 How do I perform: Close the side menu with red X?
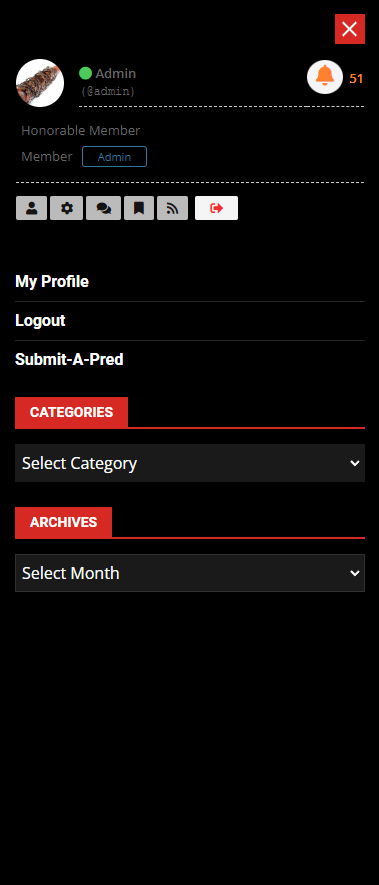point(350,29)
